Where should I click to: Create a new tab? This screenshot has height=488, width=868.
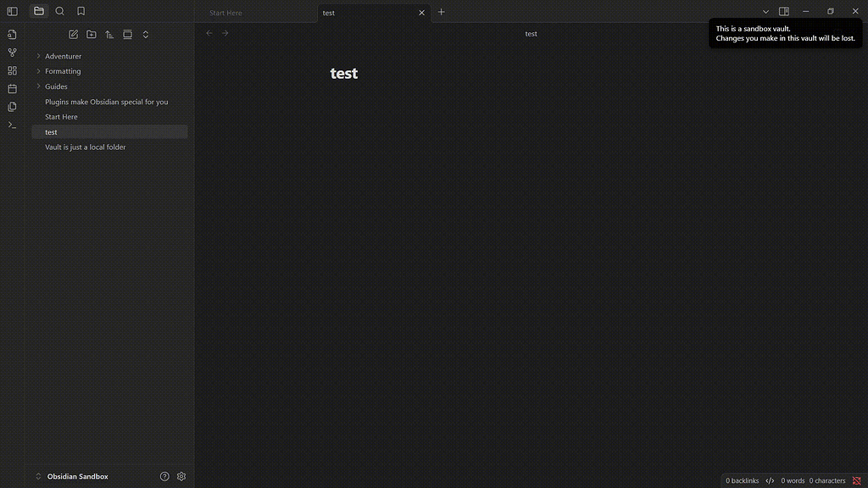[x=441, y=12]
